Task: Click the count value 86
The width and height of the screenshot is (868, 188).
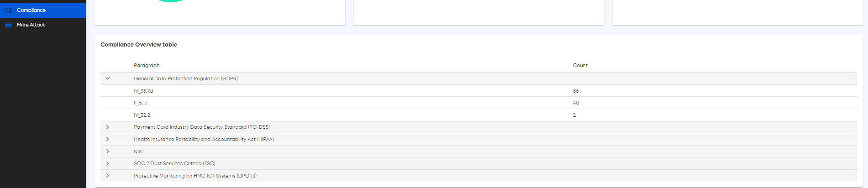Action: tap(576, 91)
